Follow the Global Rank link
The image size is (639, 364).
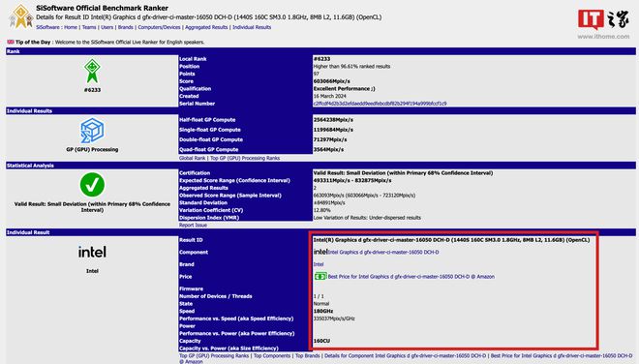click(x=193, y=158)
